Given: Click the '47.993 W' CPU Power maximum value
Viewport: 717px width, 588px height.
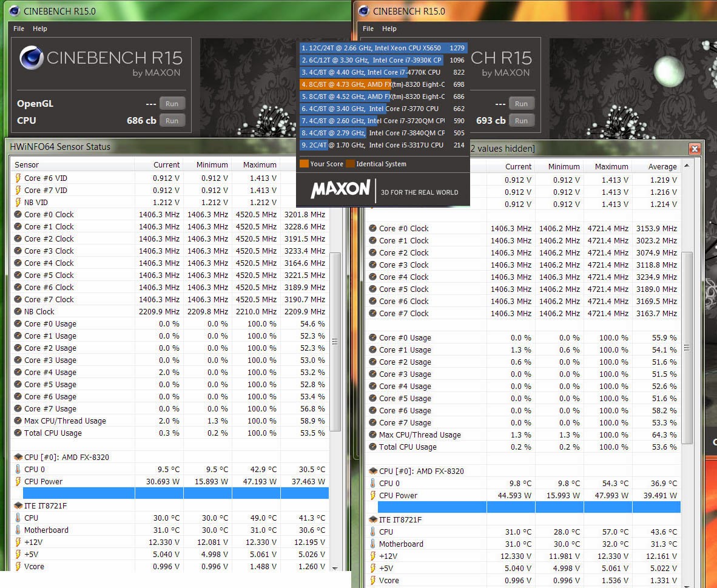Looking at the screenshot, I should coord(611,495).
